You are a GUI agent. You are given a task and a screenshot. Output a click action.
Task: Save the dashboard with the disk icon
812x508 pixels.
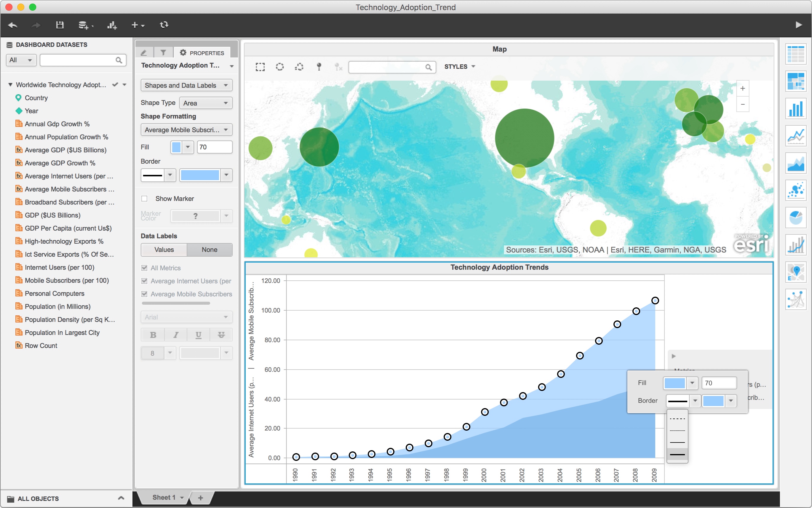[60, 25]
